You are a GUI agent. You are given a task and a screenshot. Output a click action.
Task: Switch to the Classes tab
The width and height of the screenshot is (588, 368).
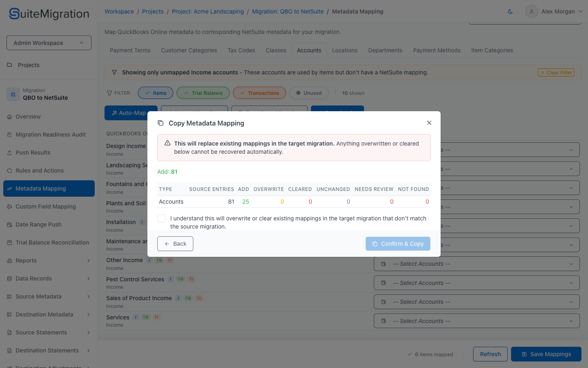coord(276,50)
